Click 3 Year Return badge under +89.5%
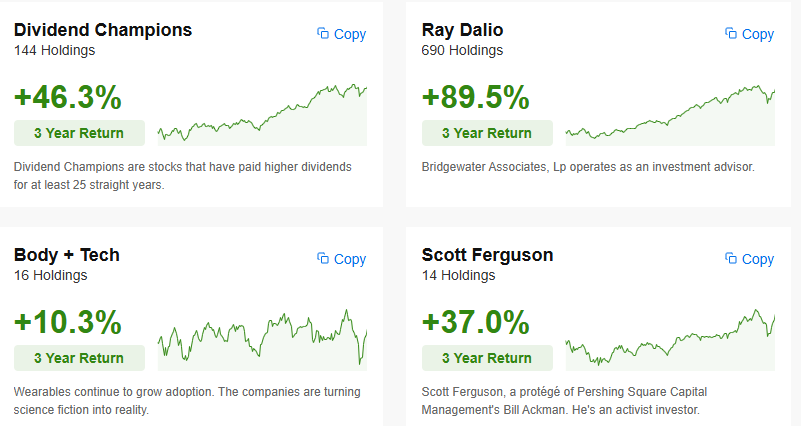Viewport: 801px width, 426px height. pos(487,133)
